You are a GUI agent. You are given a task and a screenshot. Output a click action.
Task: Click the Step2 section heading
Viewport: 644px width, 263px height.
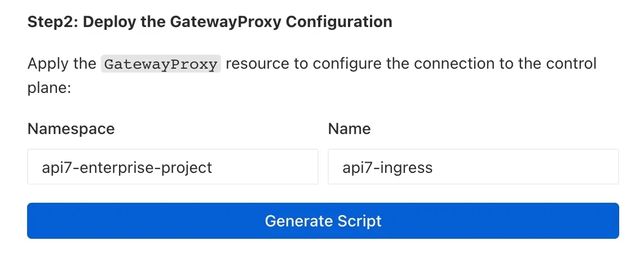coord(210,22)
